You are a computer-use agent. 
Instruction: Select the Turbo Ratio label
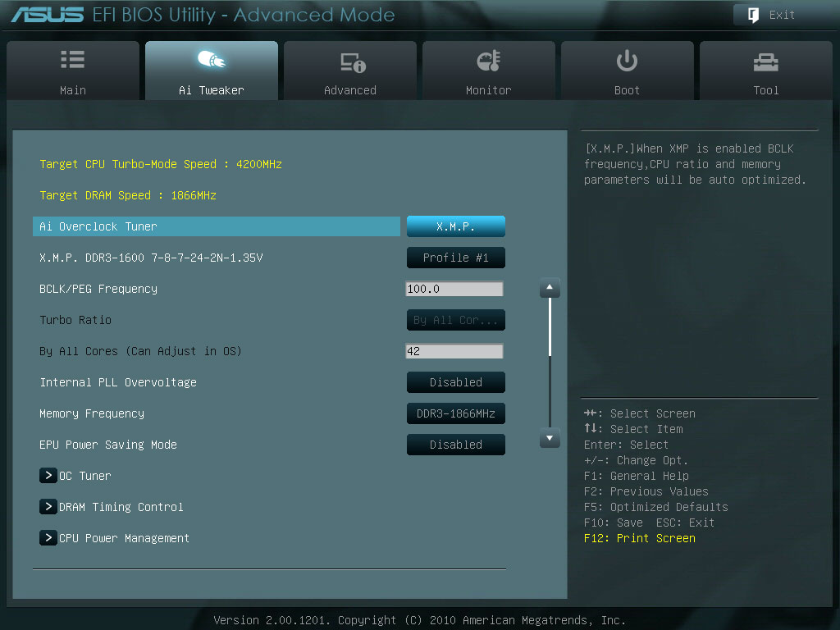[75, 320]
